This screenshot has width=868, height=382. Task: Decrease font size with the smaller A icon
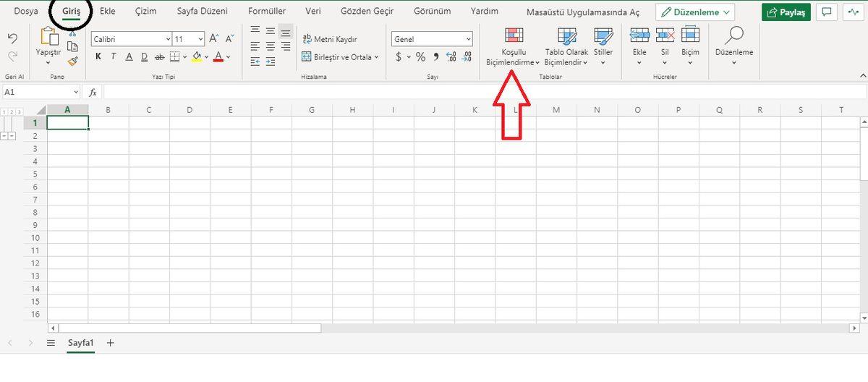pos(229,39)
